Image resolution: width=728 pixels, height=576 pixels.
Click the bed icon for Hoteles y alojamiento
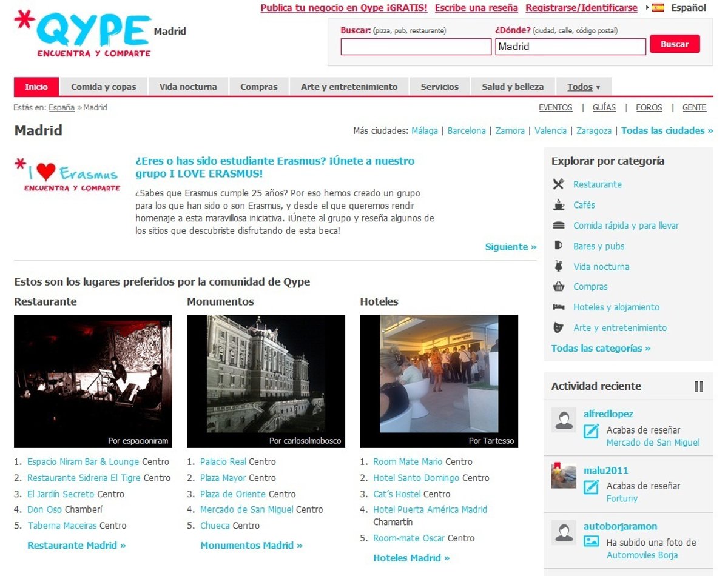[558, 307]
